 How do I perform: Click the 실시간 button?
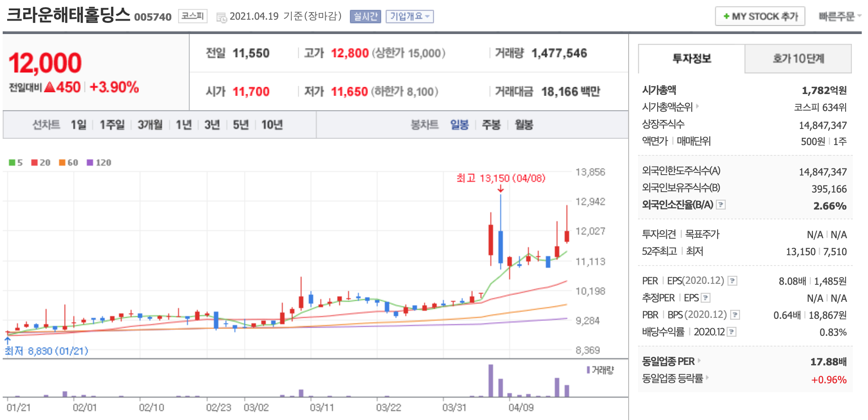366,17
